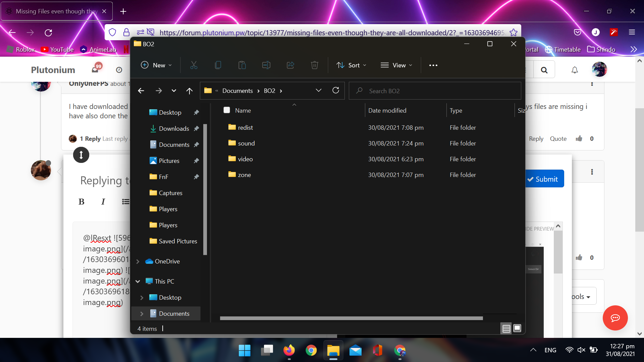
Task: Open recent posts clock icon
Action: tap(119, 70)
